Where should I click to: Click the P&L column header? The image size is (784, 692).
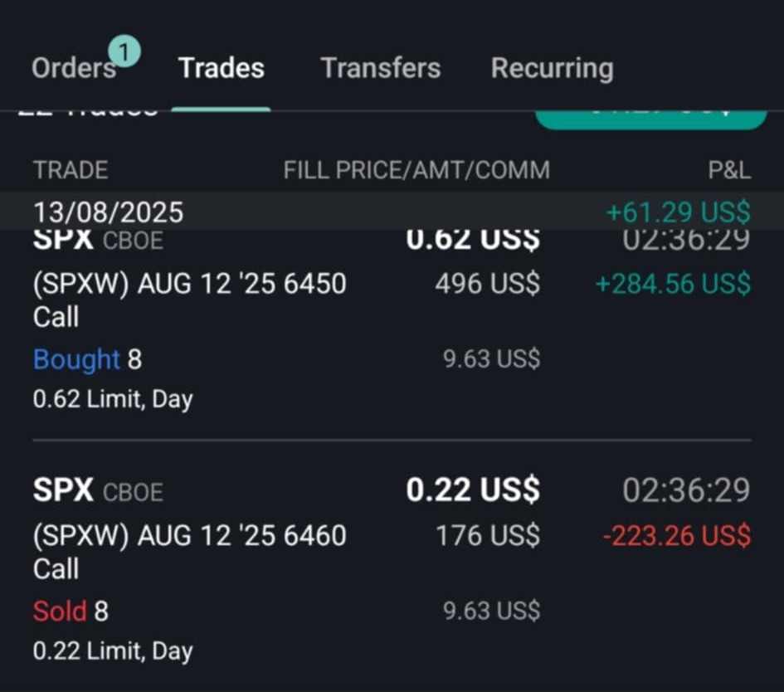(729, 170)
